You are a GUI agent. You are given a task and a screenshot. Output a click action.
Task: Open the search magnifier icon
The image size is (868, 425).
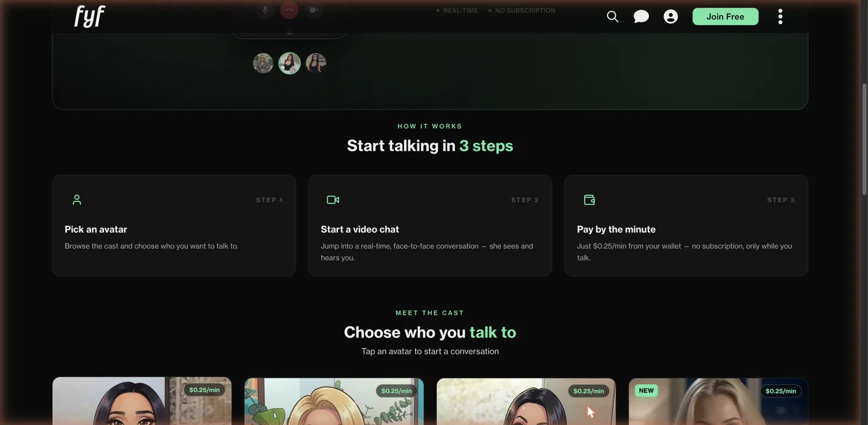coord(612,16)
